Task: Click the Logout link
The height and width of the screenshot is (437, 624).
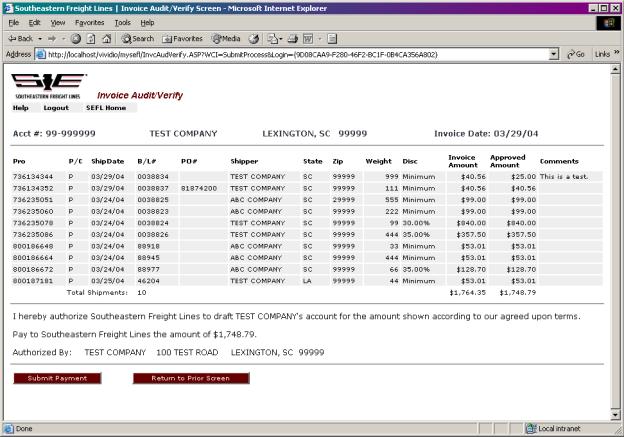Action: 56,107
